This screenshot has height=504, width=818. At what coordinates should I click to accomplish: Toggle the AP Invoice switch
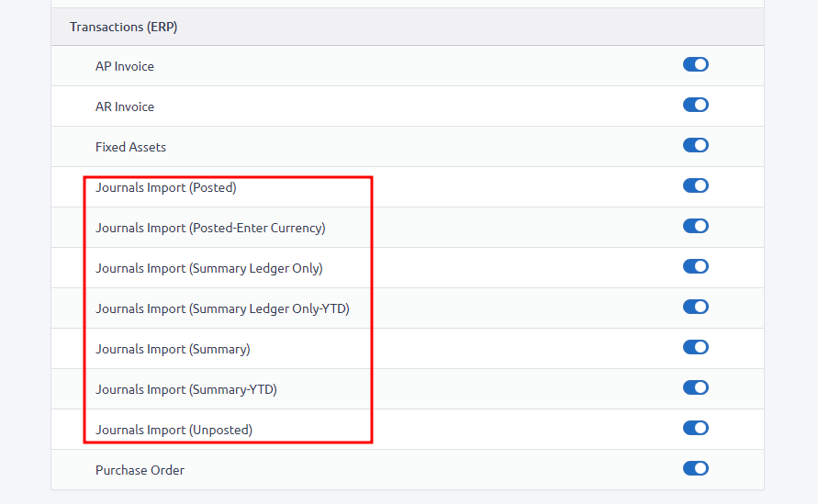(695, 64)
